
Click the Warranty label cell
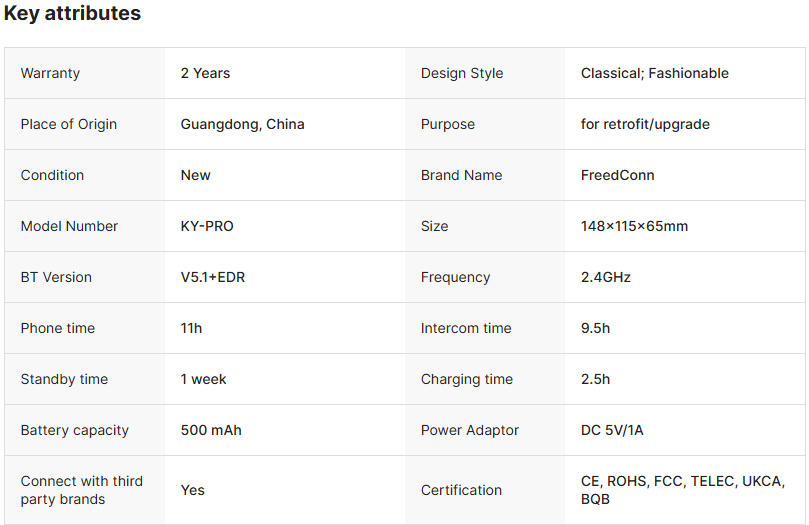(50, 73)
